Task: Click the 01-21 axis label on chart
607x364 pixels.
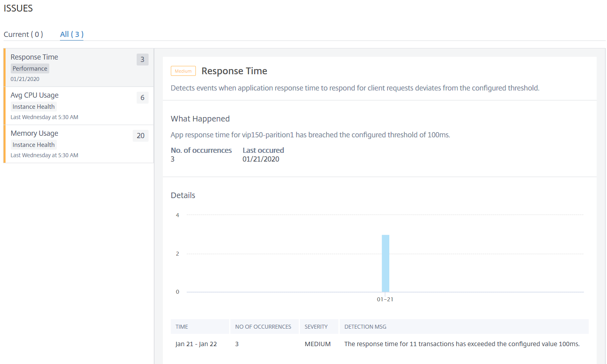Action: click(x=385, y=299)
